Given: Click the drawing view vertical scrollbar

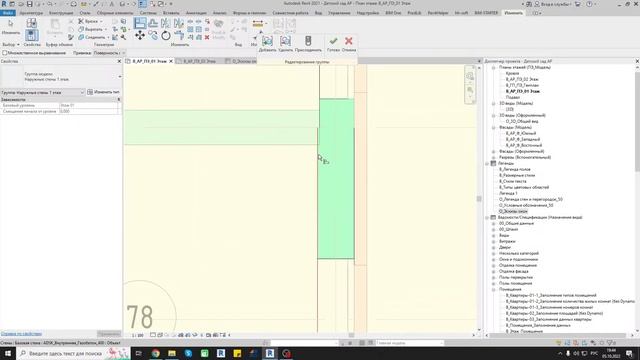Looking at the screenshot, I should click(479, 199).
